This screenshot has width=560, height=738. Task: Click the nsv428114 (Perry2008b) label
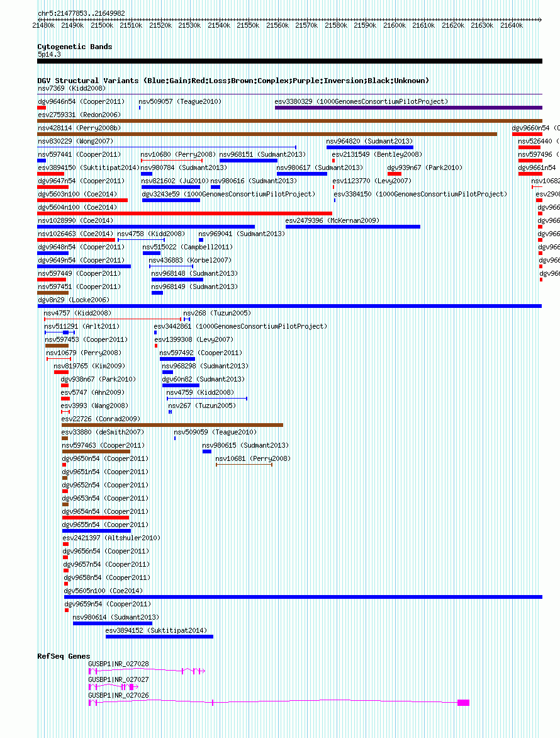click(x=79, y=128)
